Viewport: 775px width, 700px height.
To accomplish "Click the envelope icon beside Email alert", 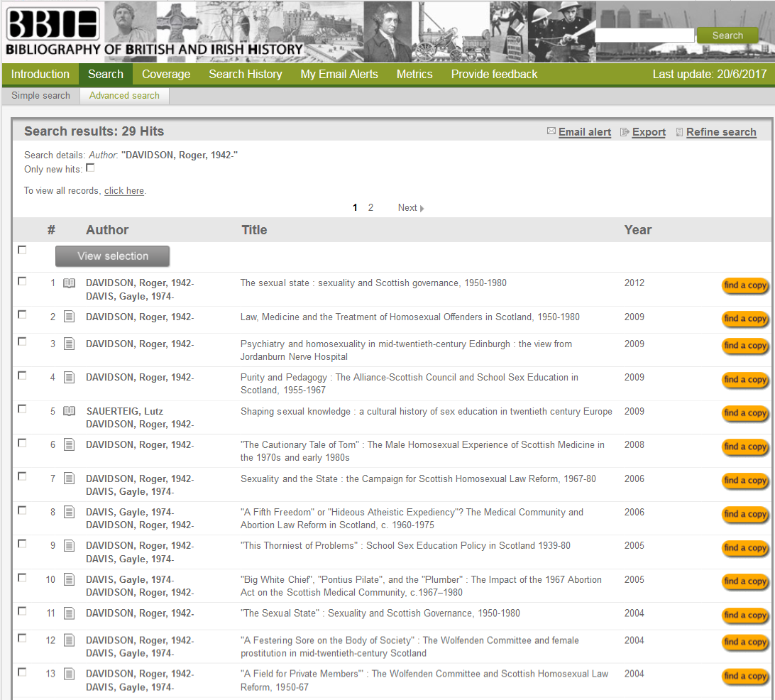I will 551,132.
